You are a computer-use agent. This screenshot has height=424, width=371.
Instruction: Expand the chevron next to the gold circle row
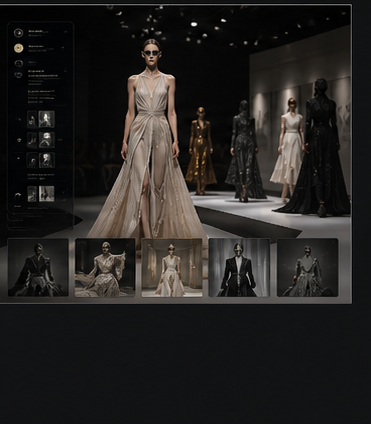[63, 48]
